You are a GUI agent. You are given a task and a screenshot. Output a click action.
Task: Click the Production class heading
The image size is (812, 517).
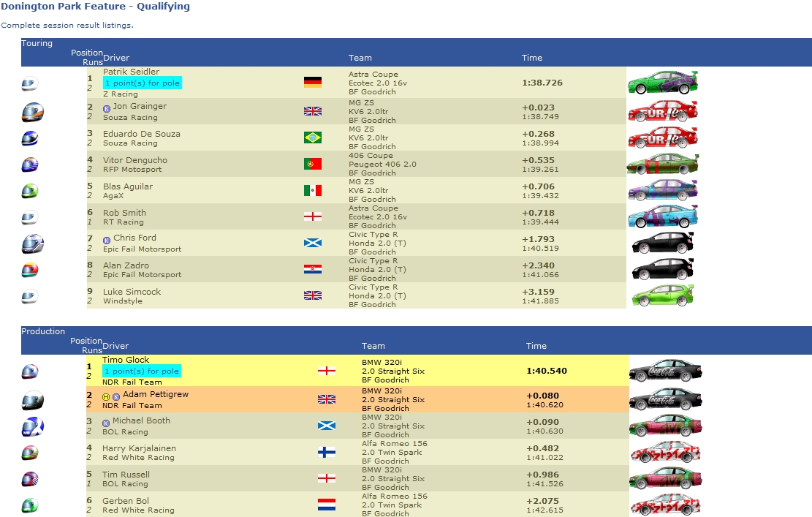click(x=43, y=331)
